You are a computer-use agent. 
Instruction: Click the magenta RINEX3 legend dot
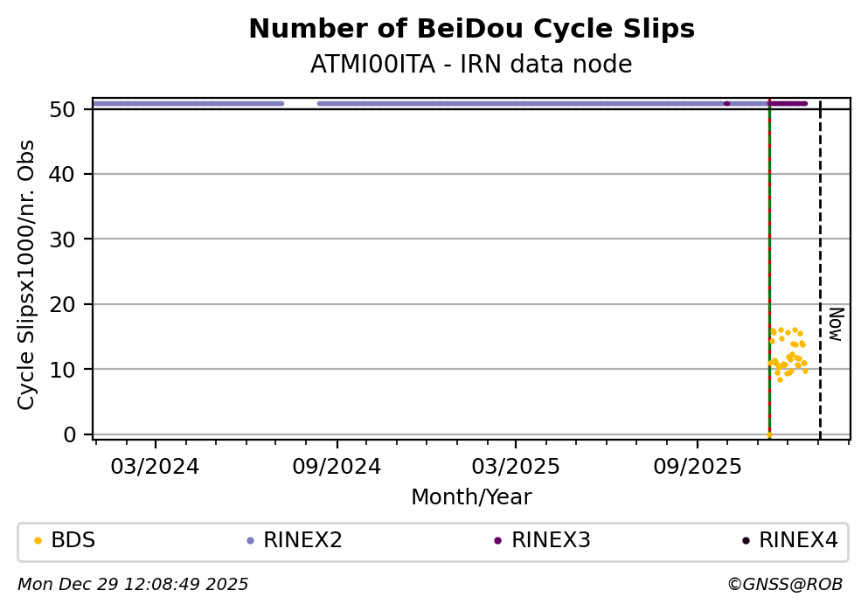497,541
